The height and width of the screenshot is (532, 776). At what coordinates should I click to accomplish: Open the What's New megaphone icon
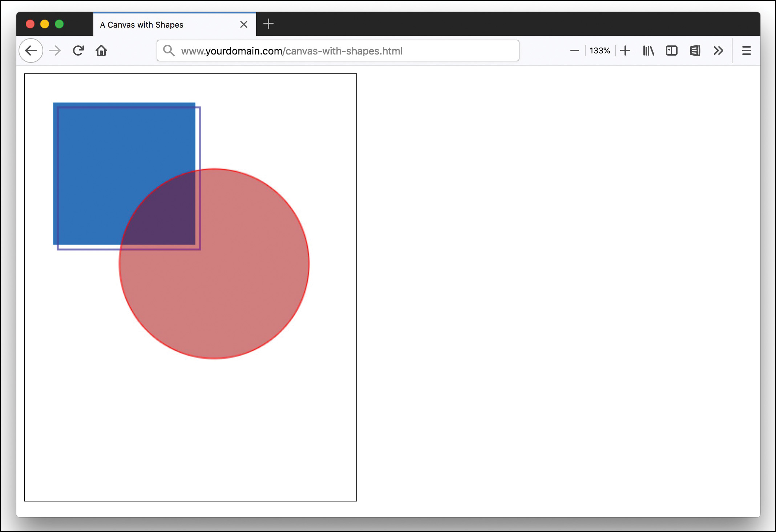click(695, 51)
